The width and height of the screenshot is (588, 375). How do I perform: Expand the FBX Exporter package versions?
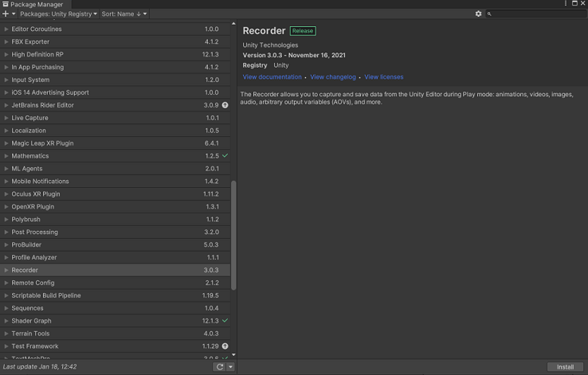6,41
